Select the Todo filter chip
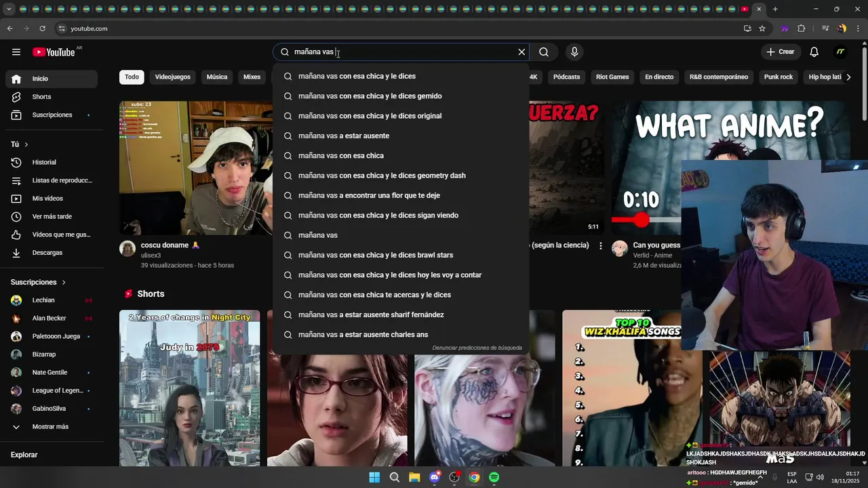 tap(132, 77)
